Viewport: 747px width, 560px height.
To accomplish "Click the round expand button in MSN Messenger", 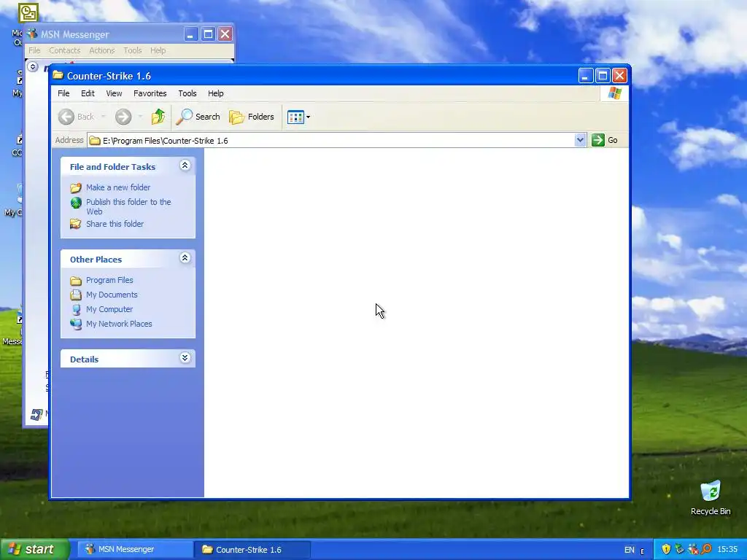I will point(32,66).
